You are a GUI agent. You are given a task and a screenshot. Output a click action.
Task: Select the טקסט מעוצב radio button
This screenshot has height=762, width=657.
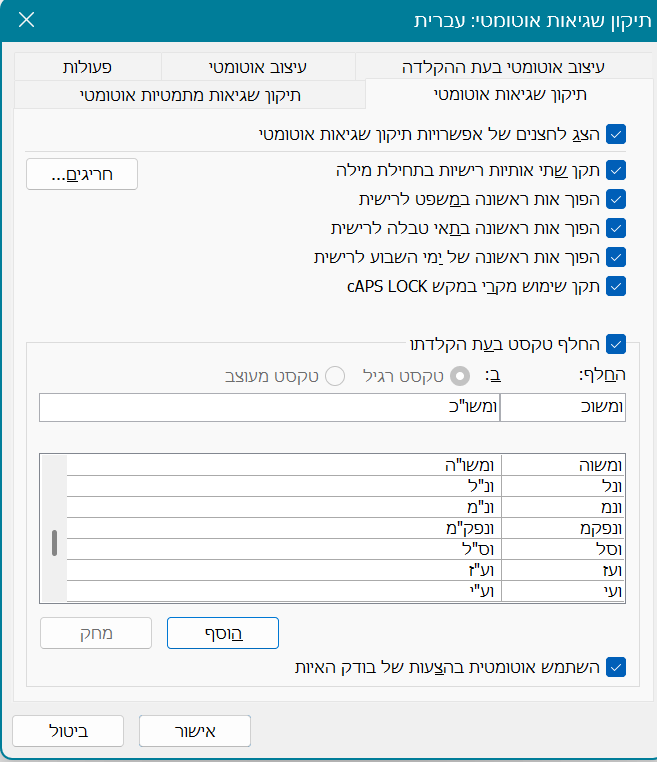tap(336, 376)
